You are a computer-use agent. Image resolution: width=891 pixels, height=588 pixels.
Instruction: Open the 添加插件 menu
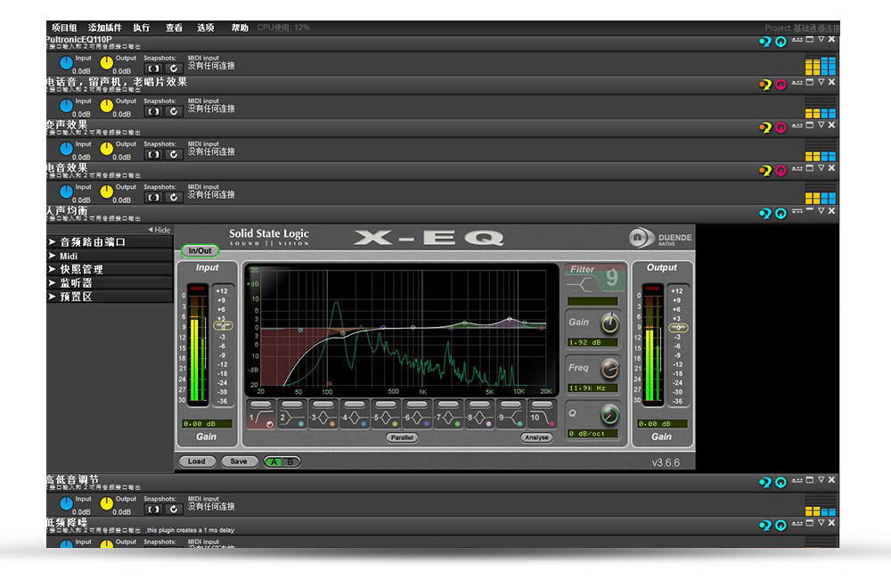(104, 28)
